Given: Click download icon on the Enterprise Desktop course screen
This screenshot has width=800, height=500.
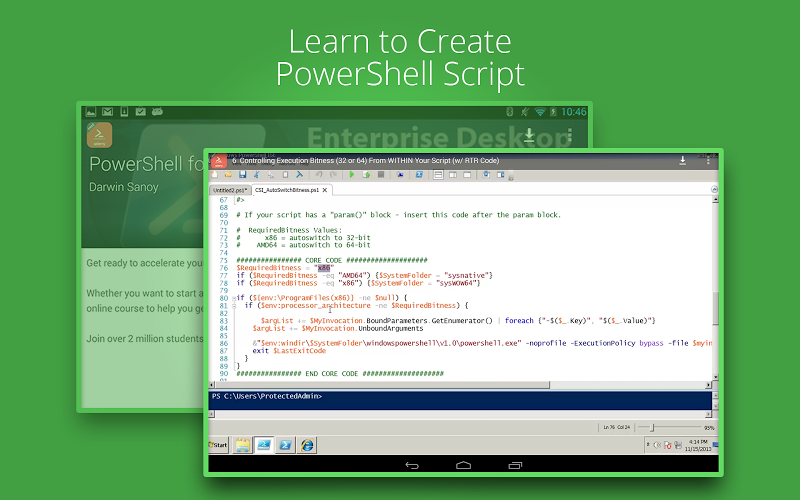Looking at the screenshot, I should (x=529, y=135).
